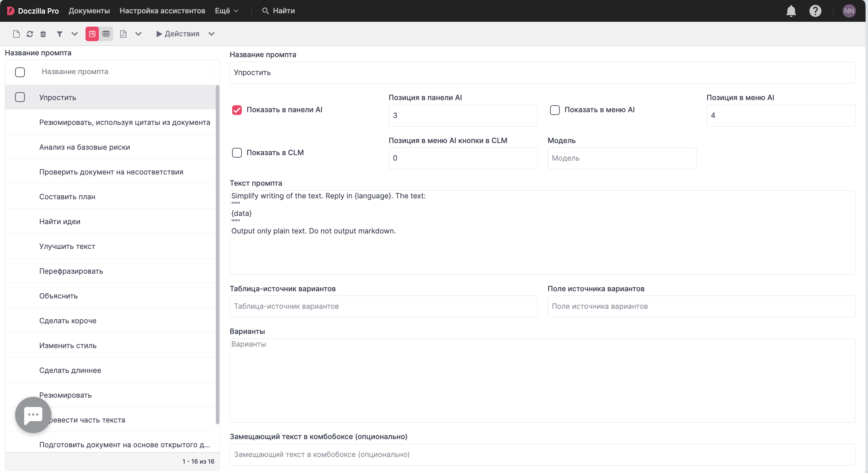
Task: Refresh the prompt list
Action: point(30,34)
